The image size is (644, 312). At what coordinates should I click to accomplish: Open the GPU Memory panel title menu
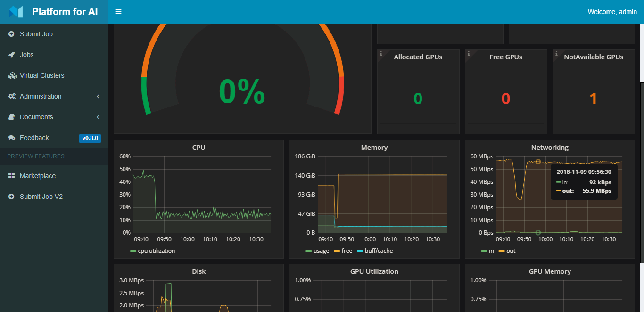550,271
